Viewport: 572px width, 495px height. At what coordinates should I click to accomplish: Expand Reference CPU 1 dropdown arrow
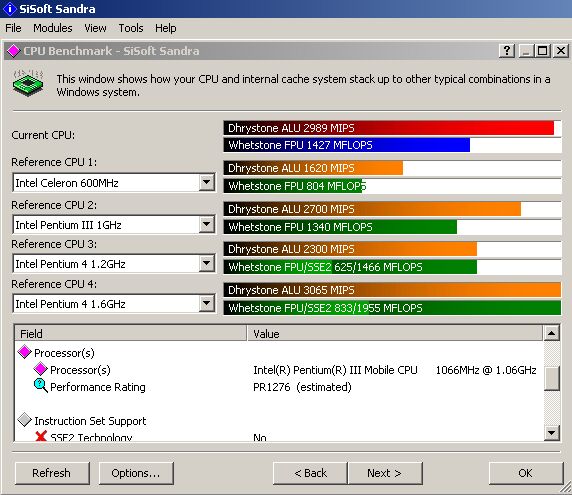[x=206, y=182]
